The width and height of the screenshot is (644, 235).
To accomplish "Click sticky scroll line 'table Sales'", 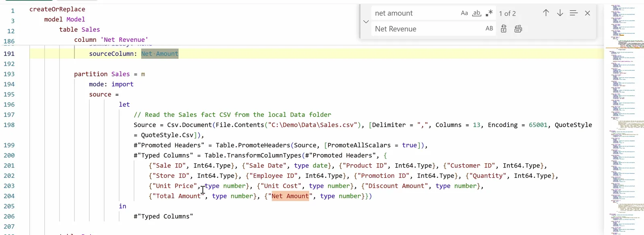I will click(x=79, y=29).
